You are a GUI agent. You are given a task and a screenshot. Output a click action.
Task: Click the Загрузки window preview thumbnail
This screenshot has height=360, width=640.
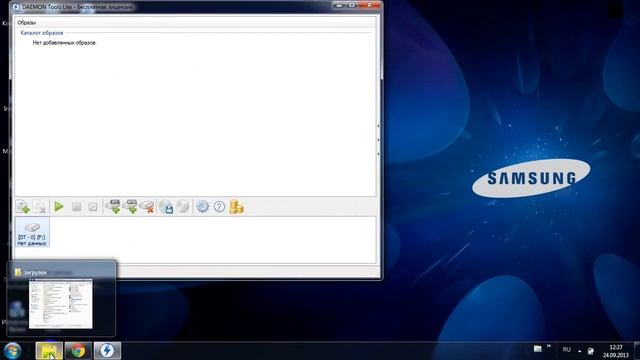pyautogui.click(x=61, y=304)
